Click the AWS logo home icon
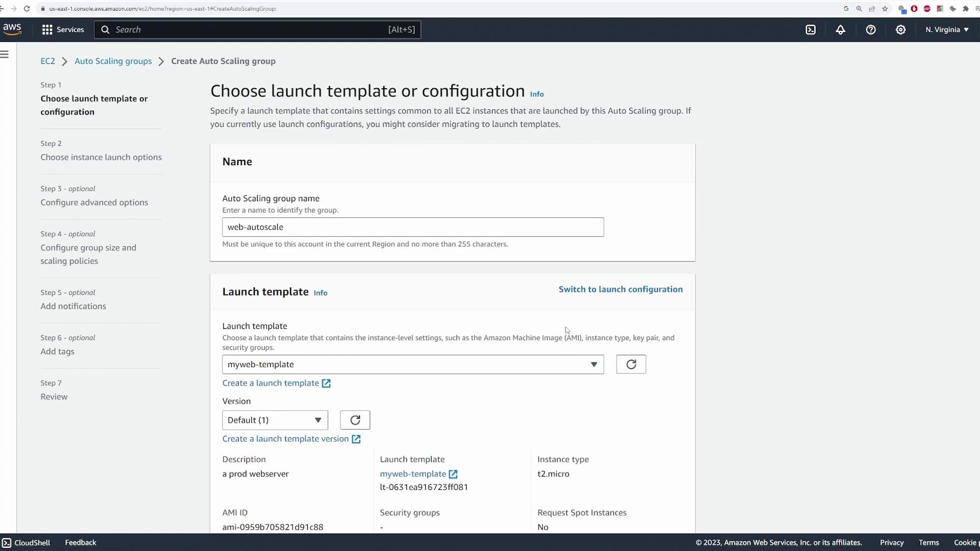 (x=12, y=30)
